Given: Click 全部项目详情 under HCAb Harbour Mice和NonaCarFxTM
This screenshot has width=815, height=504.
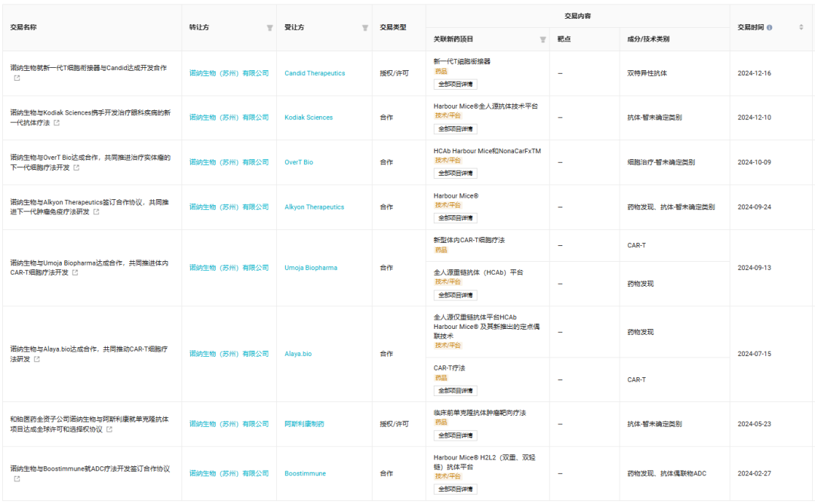Looking at the screenshot, I should (455, 174).
